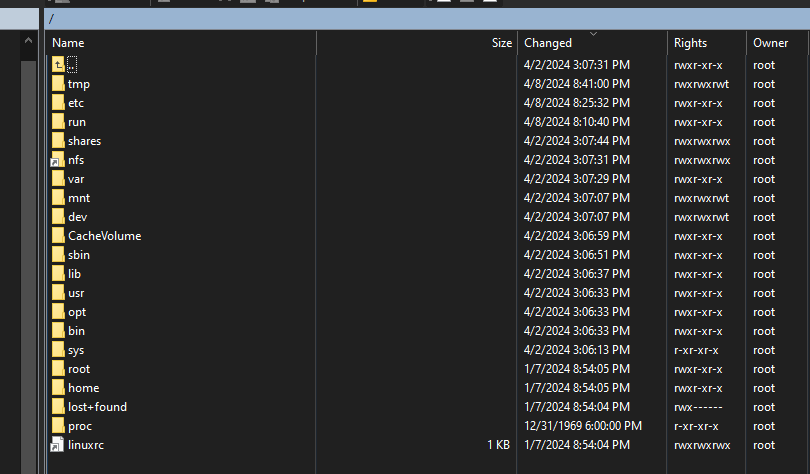Click the left panel vertical scrollbar track

tap(28, 267)
